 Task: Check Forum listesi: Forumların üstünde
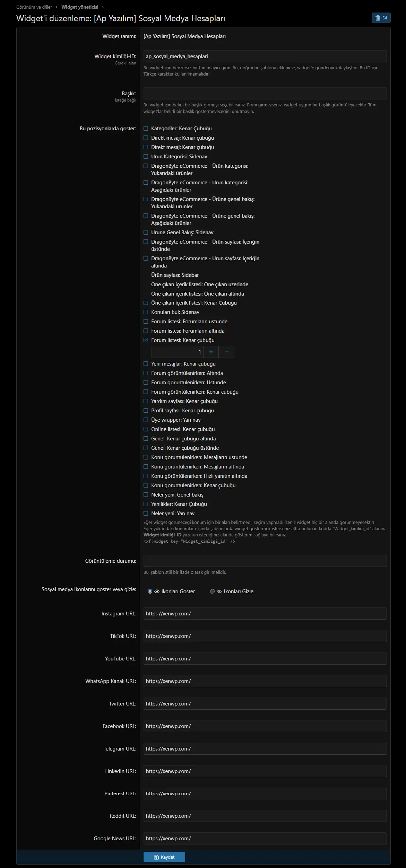146,322
